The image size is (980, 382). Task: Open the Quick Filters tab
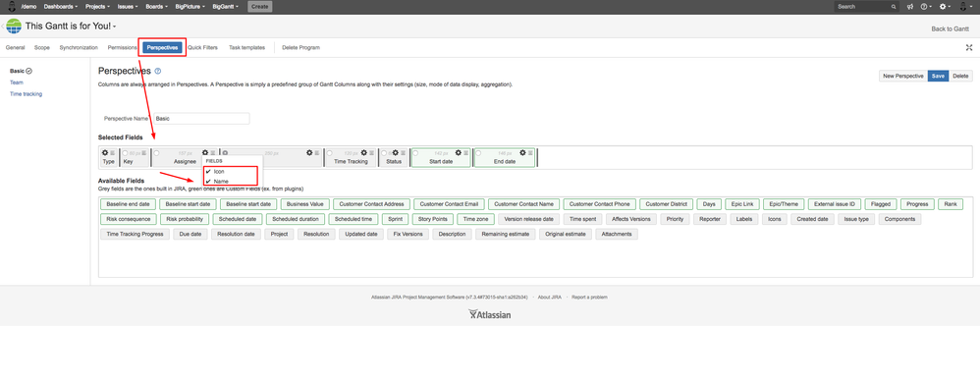(x=202, y=47)
